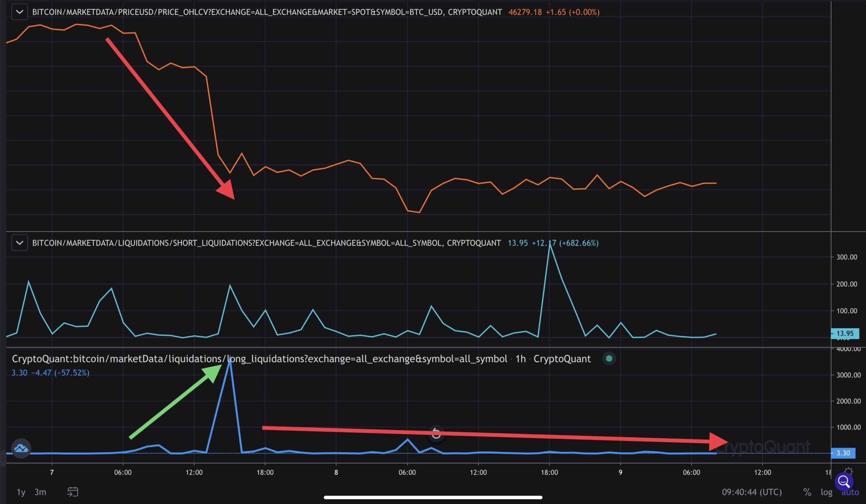The height and width of the screenshot is (504, 866).
Task: Tap the purple magnifier search bubble
Action: (844, 482)
